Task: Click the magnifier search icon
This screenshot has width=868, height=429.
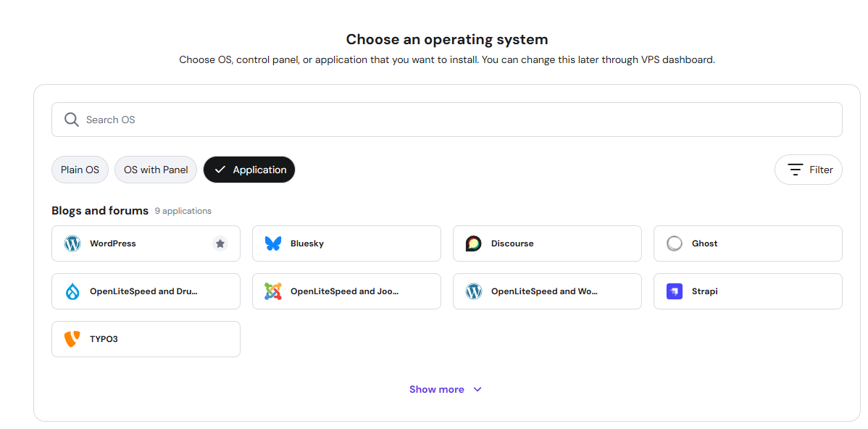Action: pyautogui.click(x=72, y=120)
